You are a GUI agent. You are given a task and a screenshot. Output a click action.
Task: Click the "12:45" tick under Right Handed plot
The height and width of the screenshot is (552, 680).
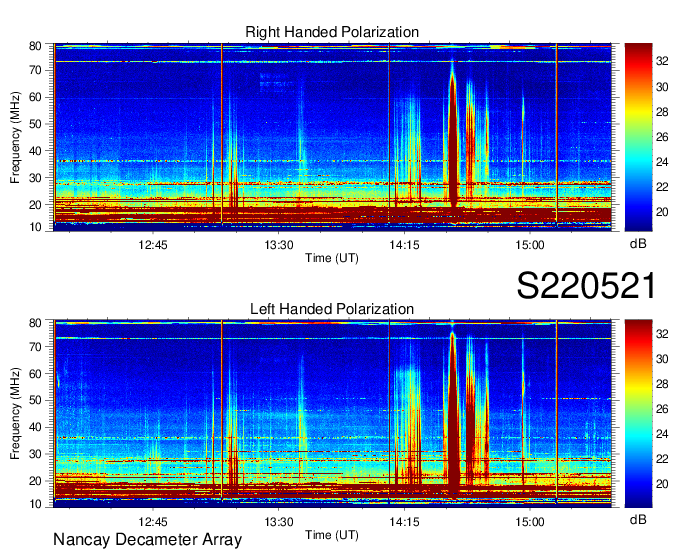coord(153,245)
